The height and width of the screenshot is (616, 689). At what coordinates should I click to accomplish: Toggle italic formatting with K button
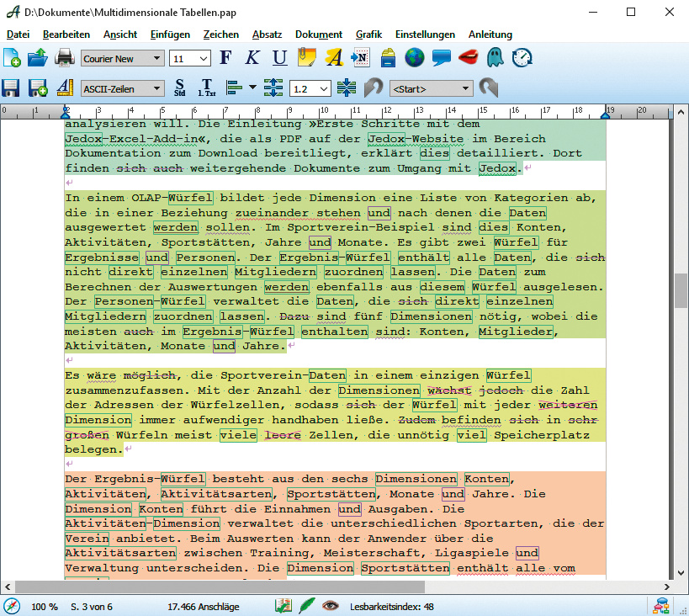[x=252, y=58]
